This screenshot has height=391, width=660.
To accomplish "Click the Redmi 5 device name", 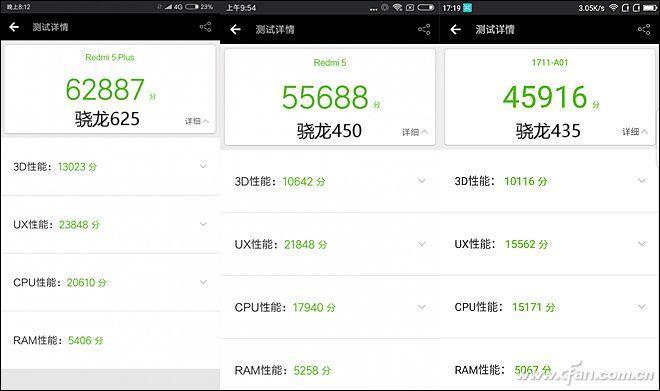I will (x=330, y=63).
